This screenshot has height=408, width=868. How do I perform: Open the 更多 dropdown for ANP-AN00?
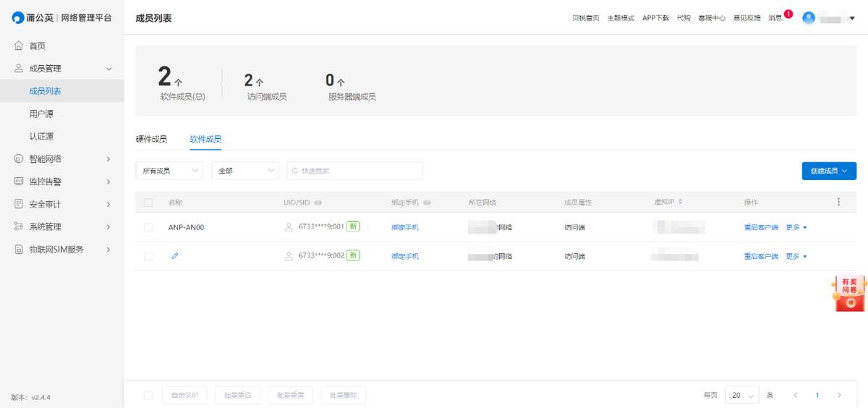click(796, 227)
